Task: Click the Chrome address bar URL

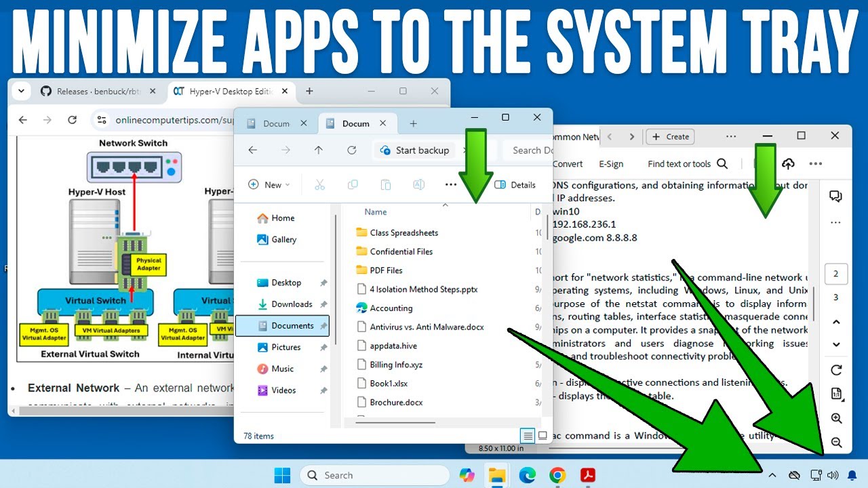Action: click(174, 120)
